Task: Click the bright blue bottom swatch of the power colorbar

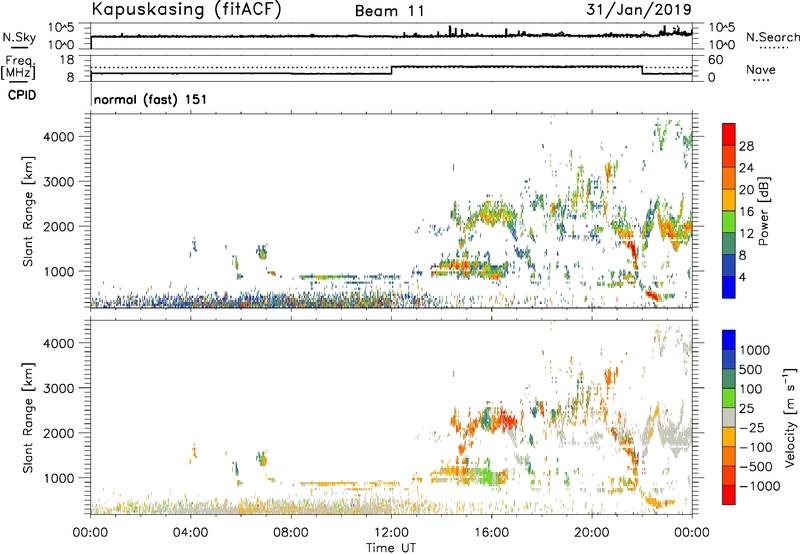Action: coord(729,287)
